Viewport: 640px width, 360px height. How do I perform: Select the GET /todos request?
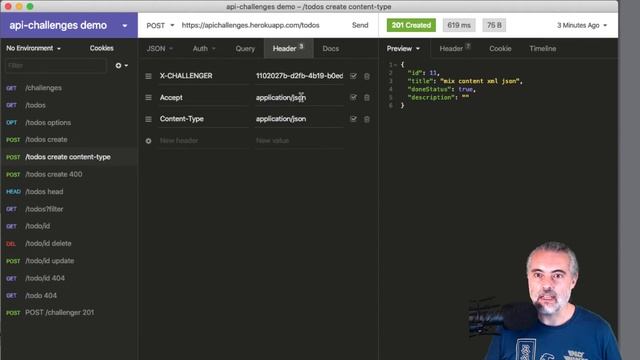(x=69, y=105)
